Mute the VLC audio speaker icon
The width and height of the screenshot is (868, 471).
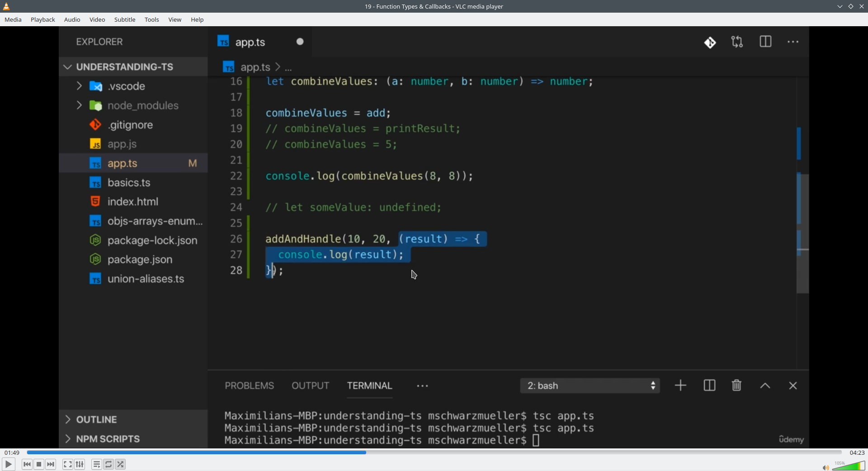(x=826, y=467)
